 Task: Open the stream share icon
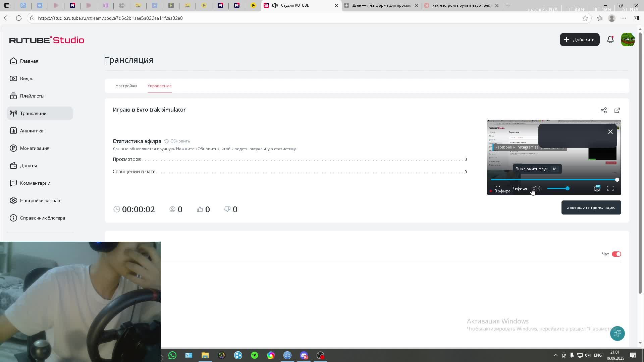coord(604,110)
